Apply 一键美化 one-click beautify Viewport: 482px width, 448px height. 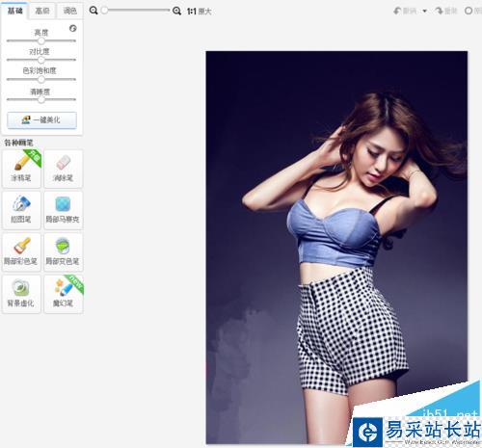(x=41, y=120)
